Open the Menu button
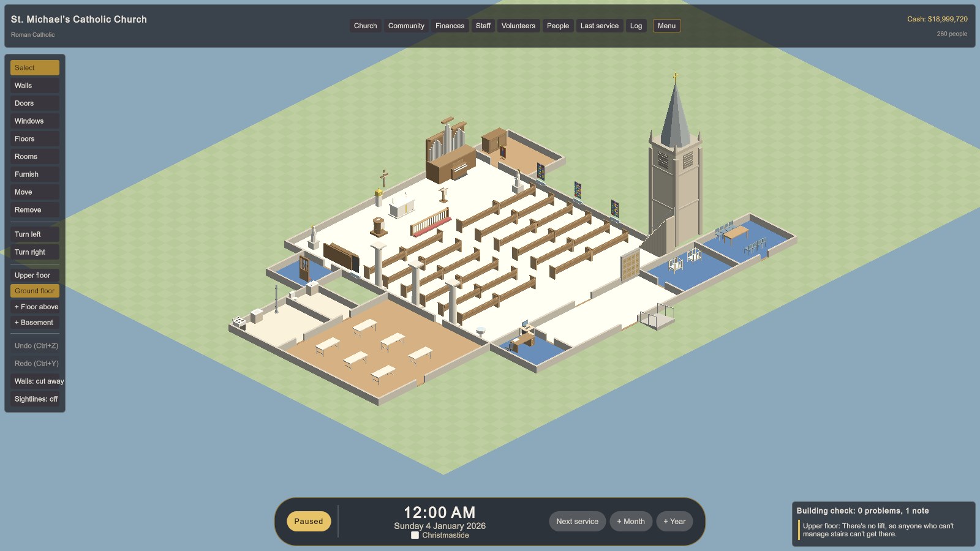 (666, 26)
